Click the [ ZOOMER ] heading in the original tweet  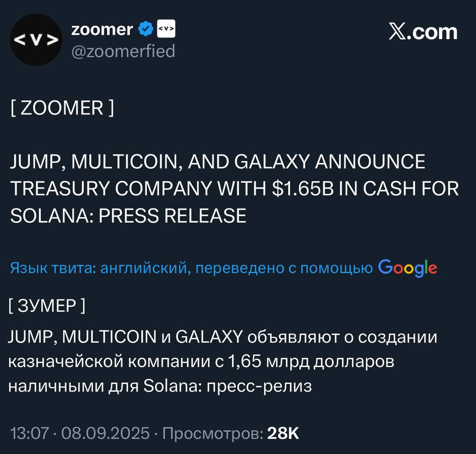(x=62, y=108)
